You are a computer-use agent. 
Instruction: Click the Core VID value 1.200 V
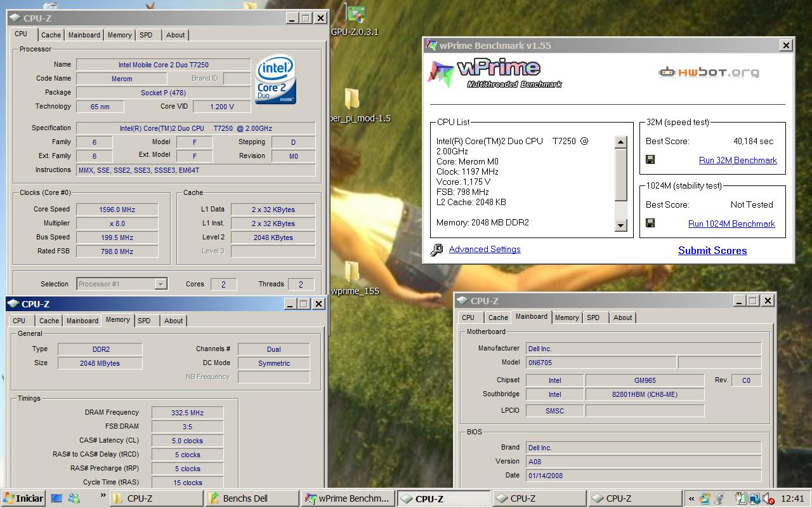pos(221,107)
